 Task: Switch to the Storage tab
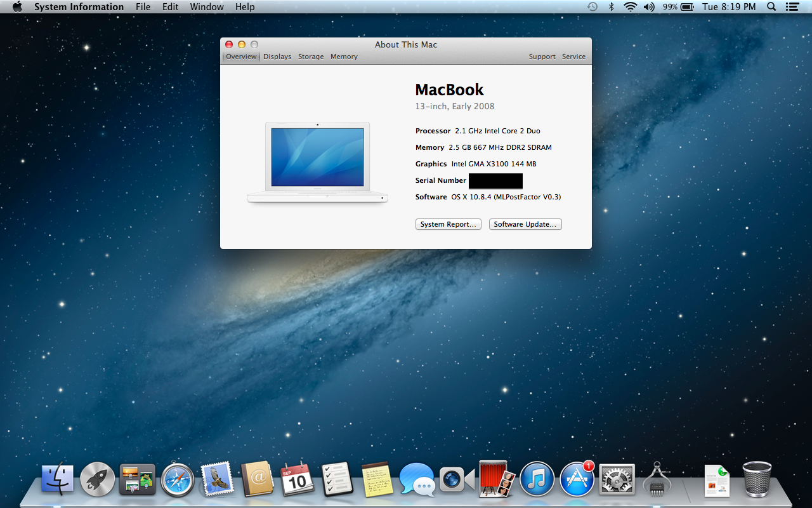point(311,57)
